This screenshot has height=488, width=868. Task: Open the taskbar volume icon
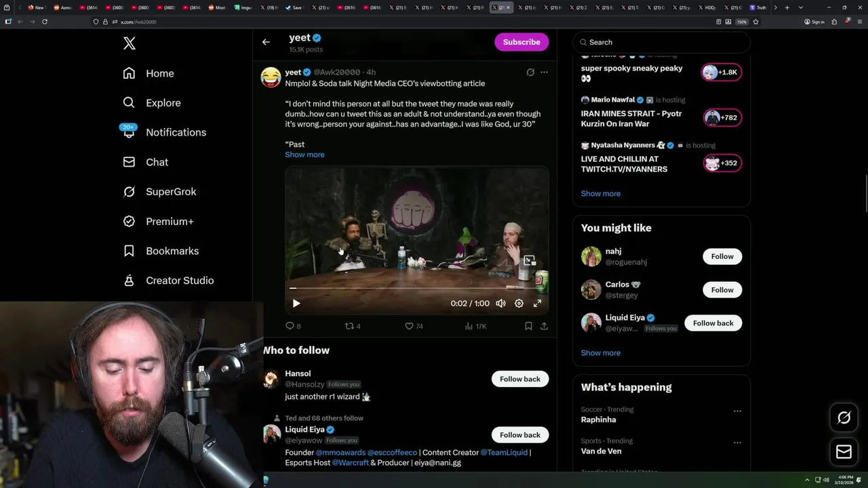826,480
